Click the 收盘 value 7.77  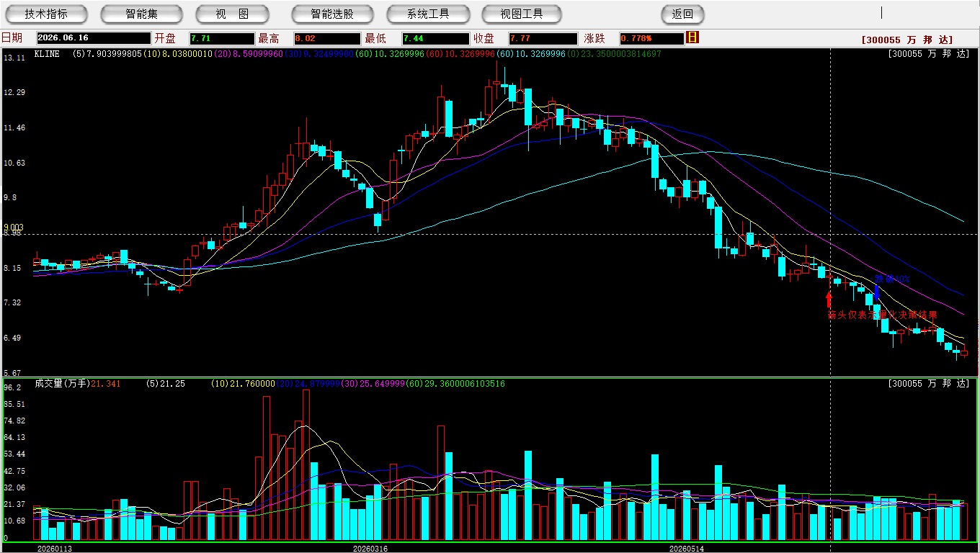(543, 38)
